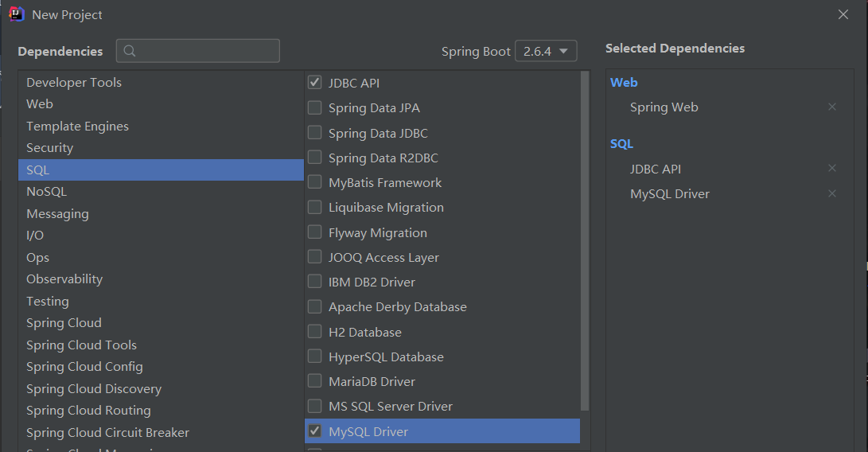The width and height of the screenshot is (868, 452).
Task: Enable HyperSQL Database checkbox
Action: 314,357
